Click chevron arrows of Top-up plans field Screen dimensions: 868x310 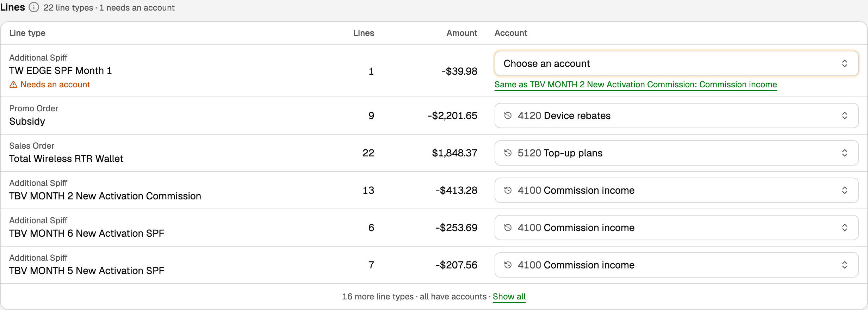844,153
